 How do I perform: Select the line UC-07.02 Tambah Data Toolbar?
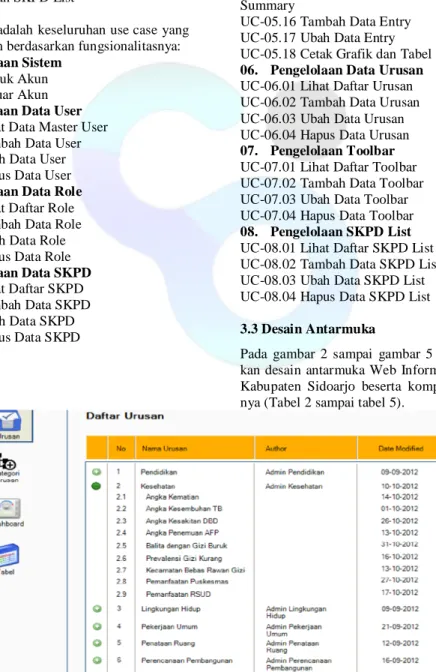click(x=332, y=183)
